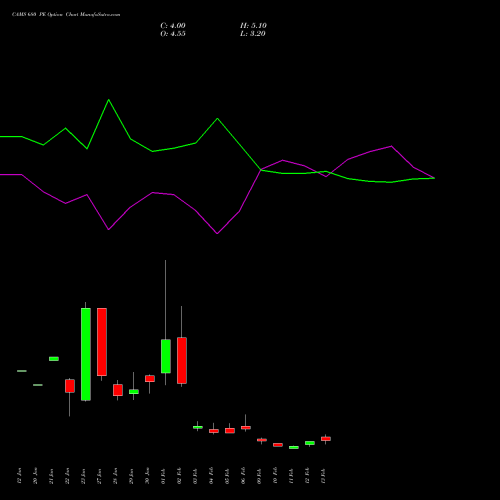Click the small green candle above 21 Jan
Image resolution: width=500 pixels, height=500 pixels.
(54, 359)
